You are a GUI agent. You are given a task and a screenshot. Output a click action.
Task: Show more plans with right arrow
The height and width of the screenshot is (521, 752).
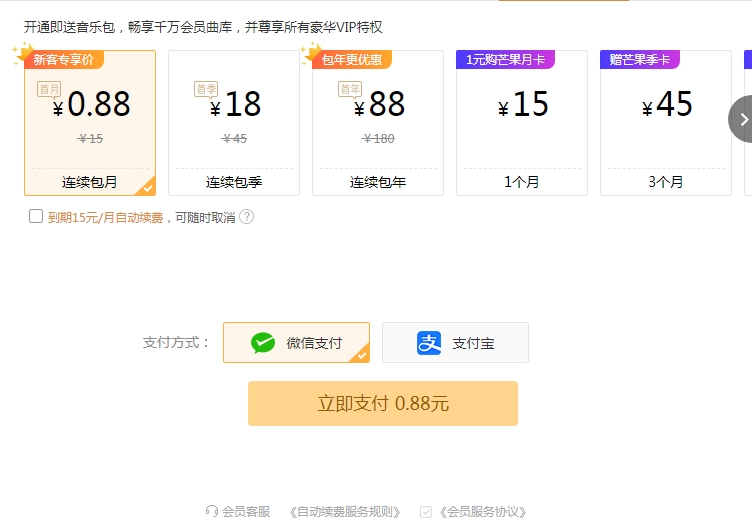point(741,119)
